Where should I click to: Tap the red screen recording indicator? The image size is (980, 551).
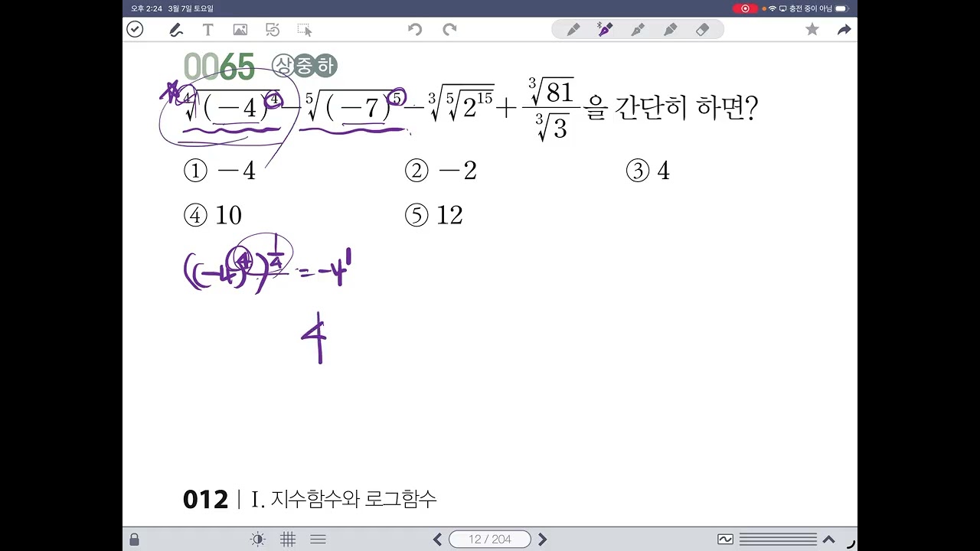[x=745, y=8]
